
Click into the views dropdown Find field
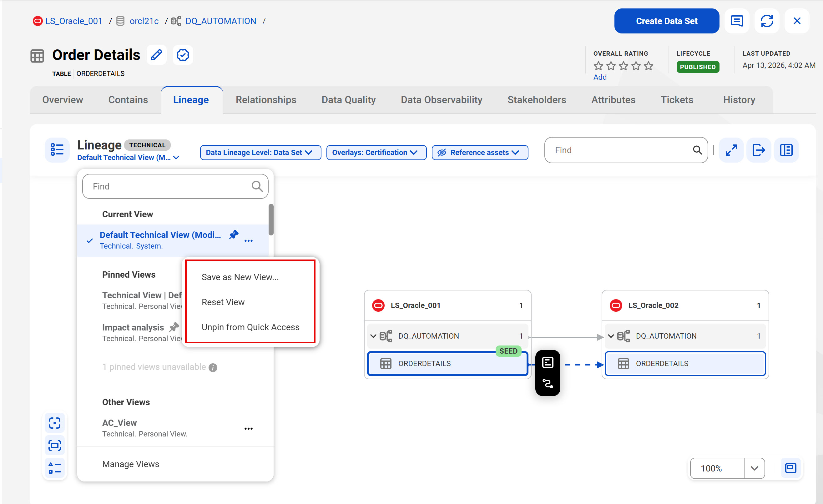coord(175,186)
